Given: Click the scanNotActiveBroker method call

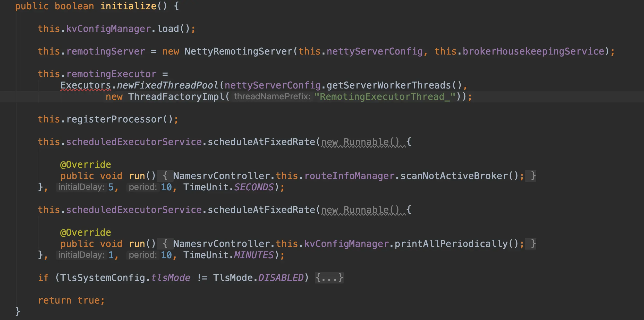Looking at the screenshot, I should point(454,176).
